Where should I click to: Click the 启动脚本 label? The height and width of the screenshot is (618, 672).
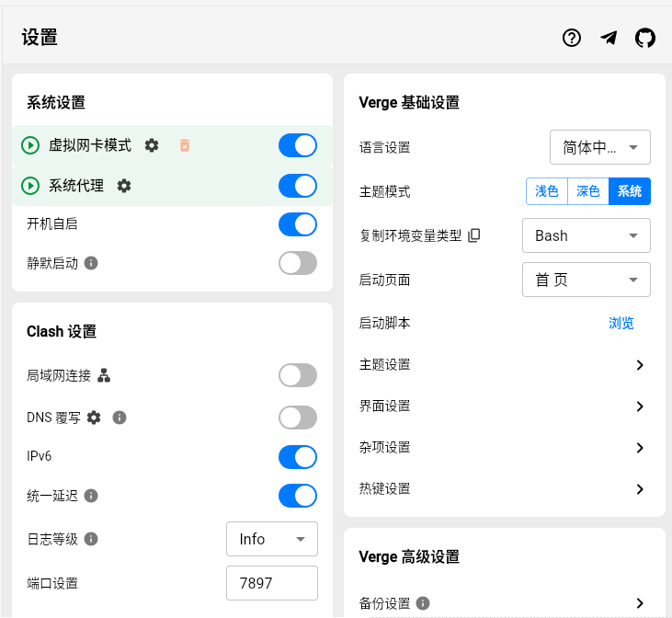click(x=384, y=323)
